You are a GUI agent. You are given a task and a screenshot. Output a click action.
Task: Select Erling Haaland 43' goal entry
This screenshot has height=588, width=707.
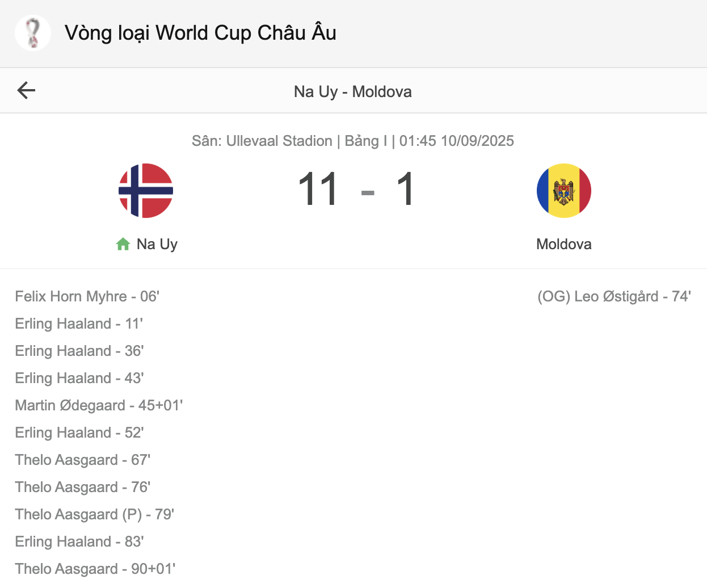pos(79,378)
